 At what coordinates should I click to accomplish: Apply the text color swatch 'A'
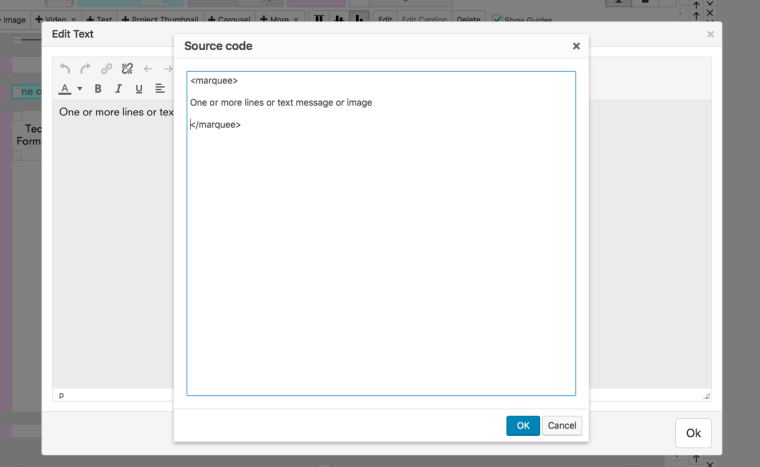(x=65, y=89)
